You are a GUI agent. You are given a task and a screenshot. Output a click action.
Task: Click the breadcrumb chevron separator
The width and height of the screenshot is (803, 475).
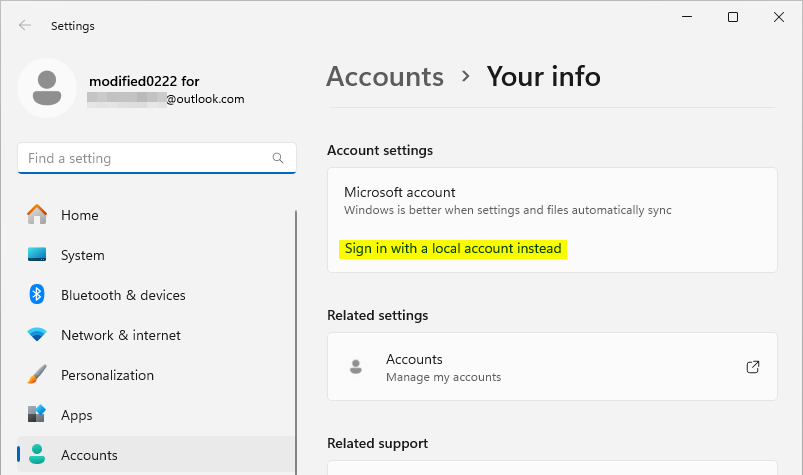point(466,76)
